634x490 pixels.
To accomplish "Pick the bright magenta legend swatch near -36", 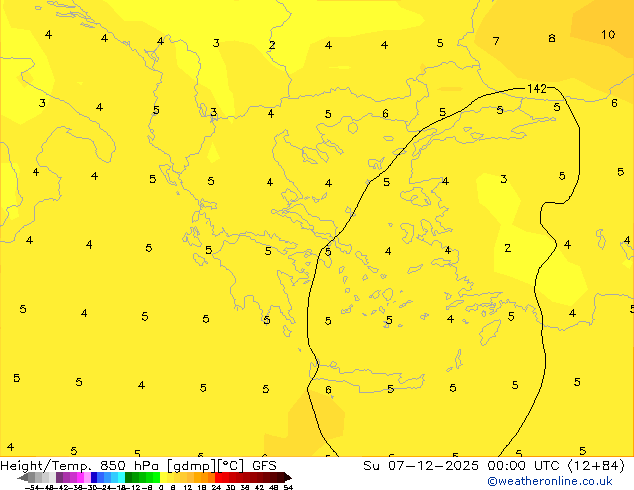I will [80, 477].
